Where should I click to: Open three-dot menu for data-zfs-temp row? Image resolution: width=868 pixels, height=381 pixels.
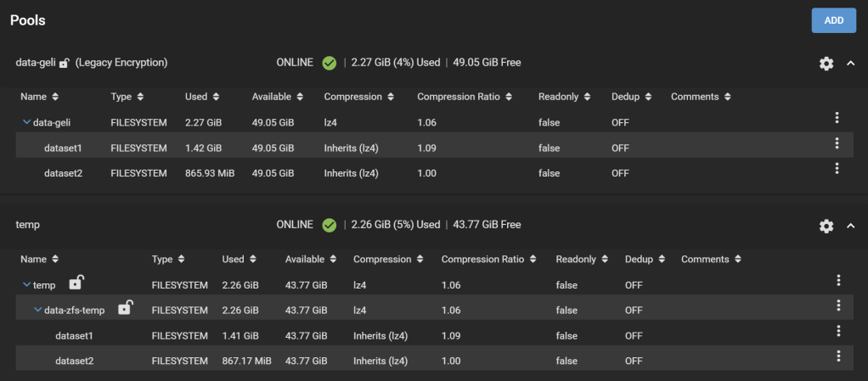[x=838, y=305]
